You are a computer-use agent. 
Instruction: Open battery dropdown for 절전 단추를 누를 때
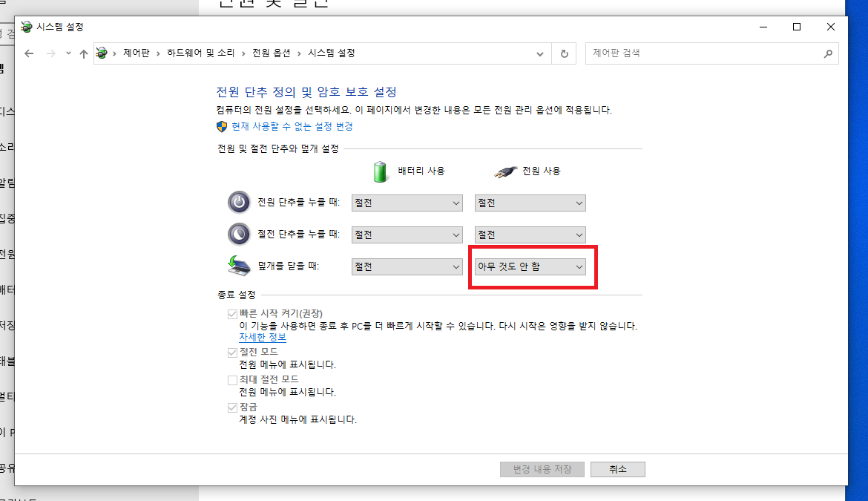pyautogui.click(x=407, y=235)
